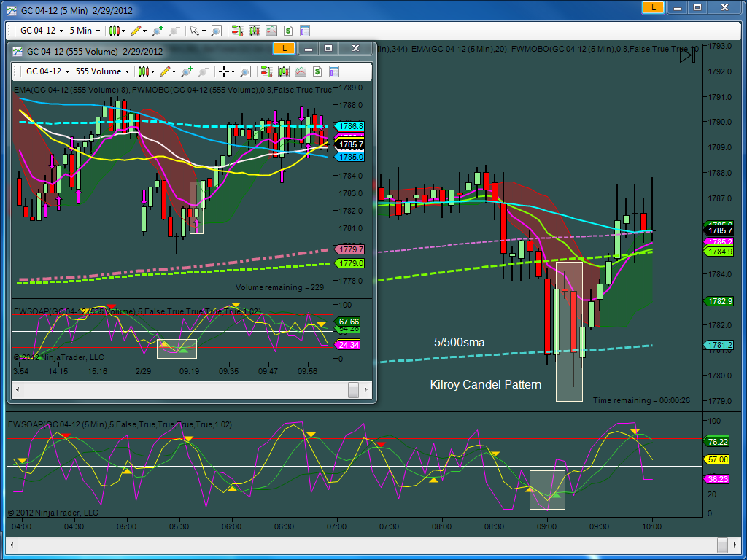This screenshot has height=560, width=747.
Task: Open the 555 Volume interval dropdown
Action: pos(102,72)
